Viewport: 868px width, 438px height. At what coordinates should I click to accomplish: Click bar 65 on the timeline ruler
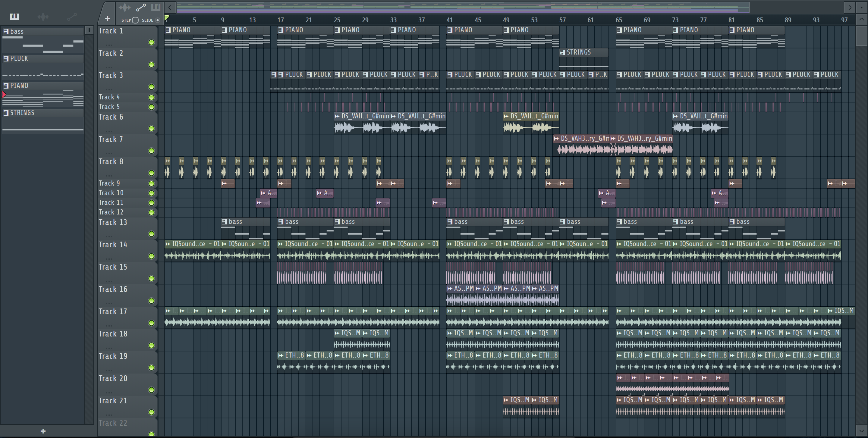619,20
